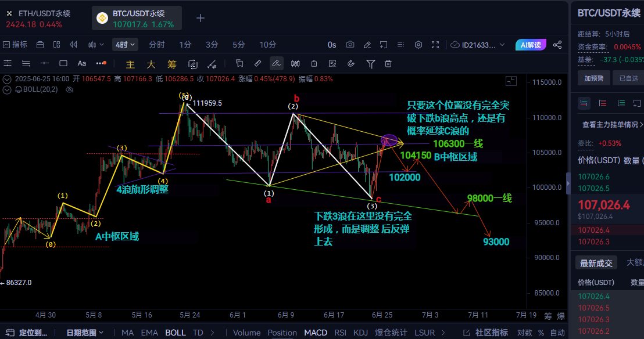Add a new chart tab with plus
Viewport: 644px width, 339px height.
click(201, 18)
